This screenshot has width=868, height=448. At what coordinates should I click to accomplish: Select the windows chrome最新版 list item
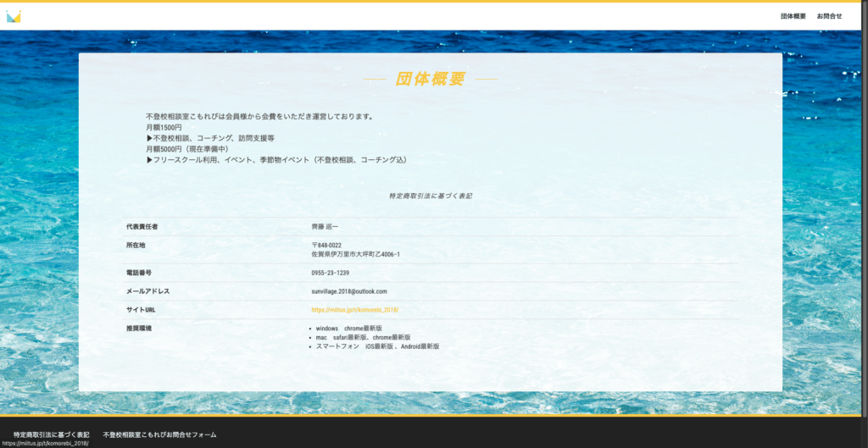coord(348,328)
